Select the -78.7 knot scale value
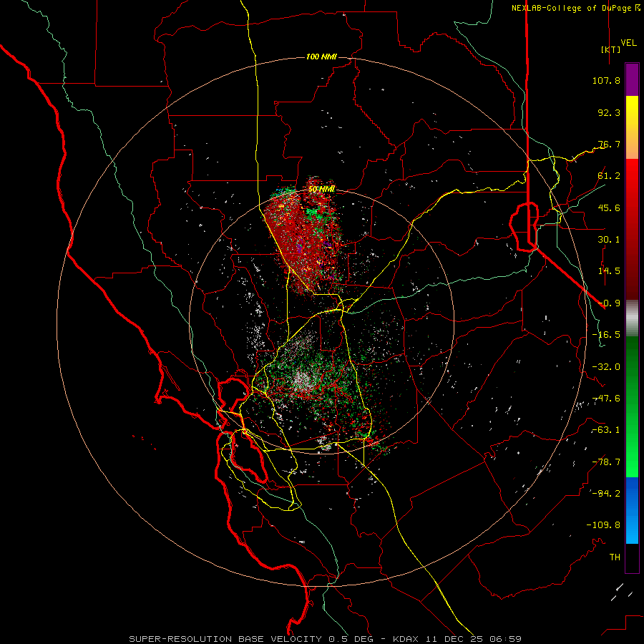 click(x=606, y=462)
